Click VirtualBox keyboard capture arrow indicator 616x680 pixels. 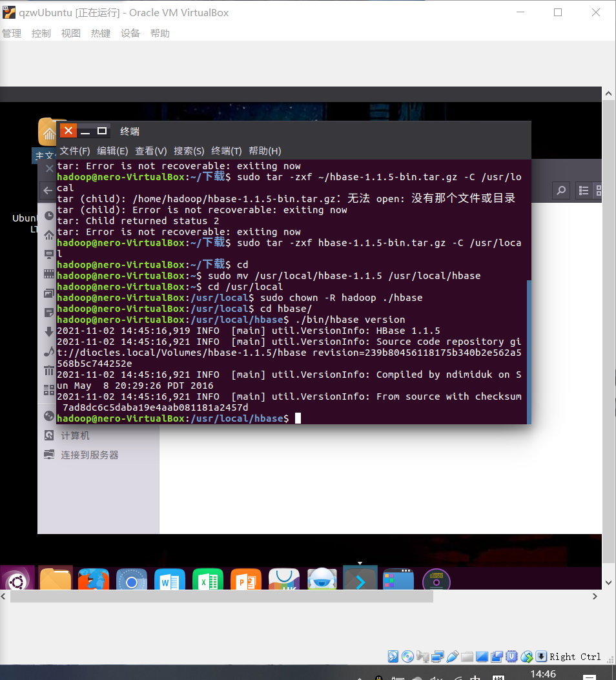[x=541, y=657]
